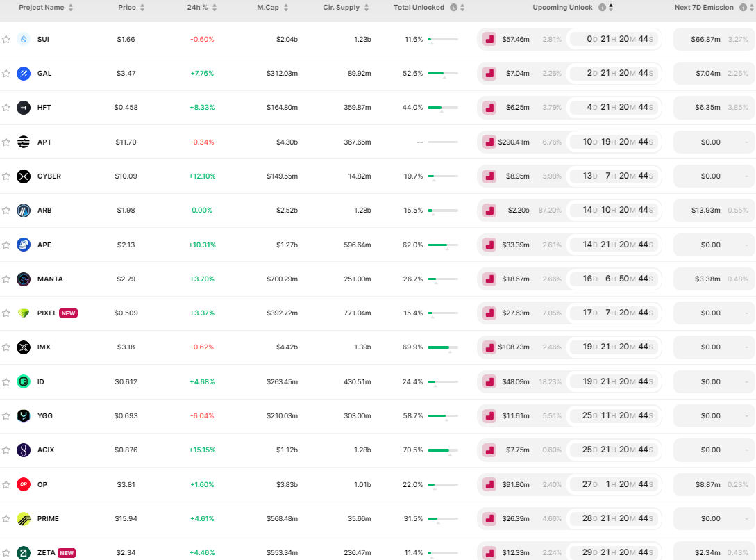Screen dimensions: 756x560
Task: Click the GAL project logo icon
Action: coord(24,74)
